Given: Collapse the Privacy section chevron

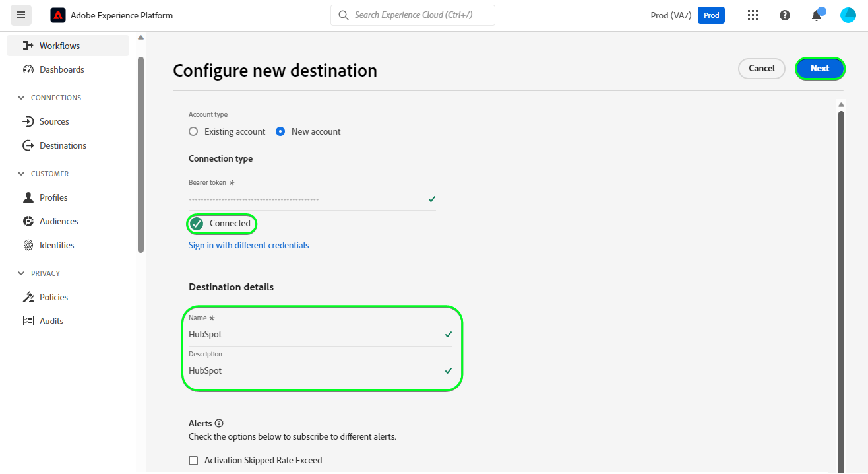Looking at the screenshot, I should (x=20, y=273).
